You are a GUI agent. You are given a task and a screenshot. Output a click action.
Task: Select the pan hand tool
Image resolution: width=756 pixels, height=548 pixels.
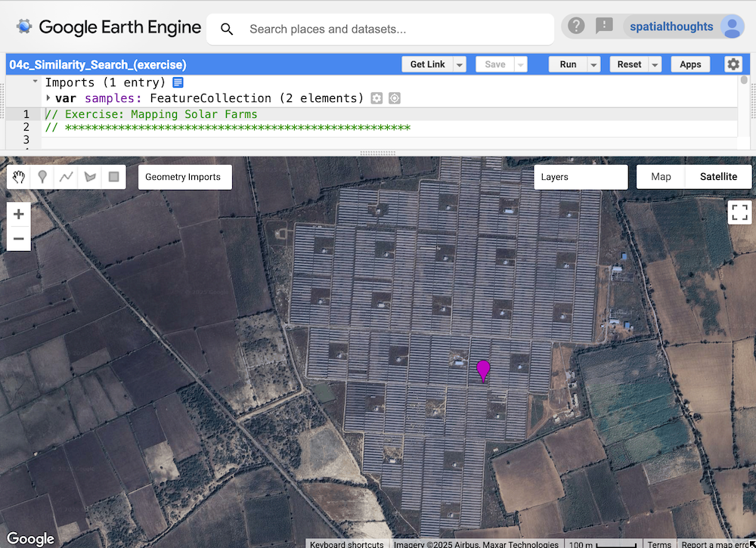click(20, 177)
